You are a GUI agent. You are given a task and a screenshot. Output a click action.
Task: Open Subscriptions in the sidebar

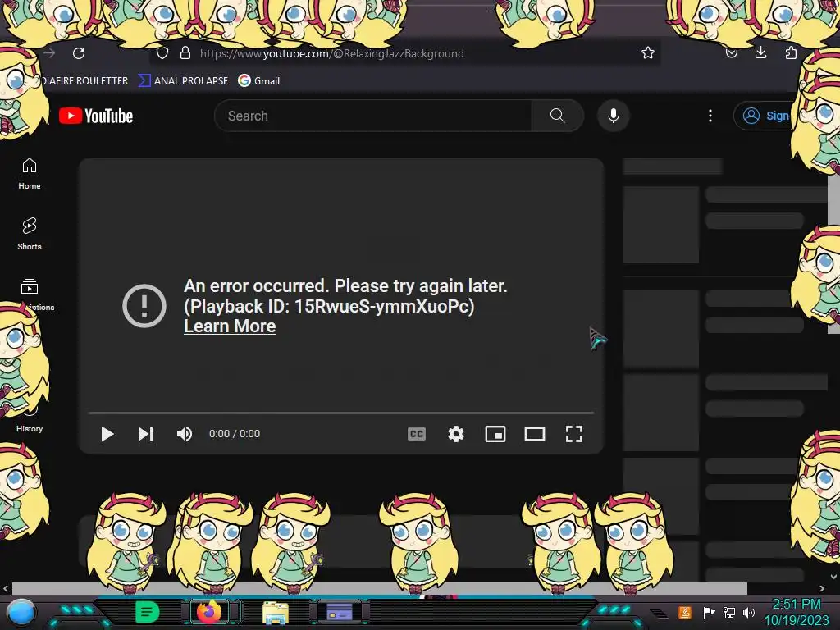30,294
